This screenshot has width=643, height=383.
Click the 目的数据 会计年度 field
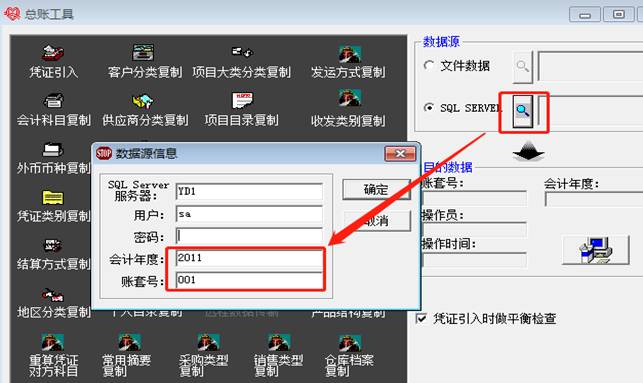click(x=594, y=199)
